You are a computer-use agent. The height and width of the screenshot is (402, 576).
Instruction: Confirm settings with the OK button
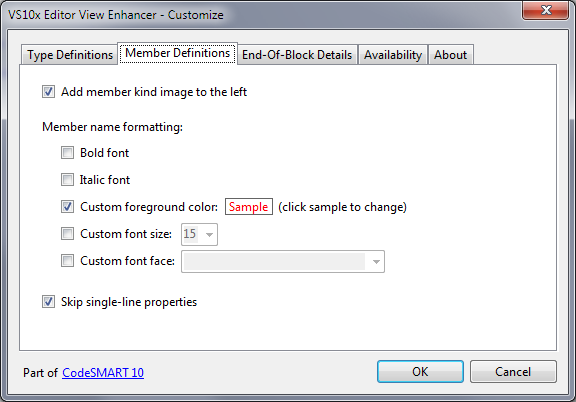pyautogui.click(x=420, y=372)
